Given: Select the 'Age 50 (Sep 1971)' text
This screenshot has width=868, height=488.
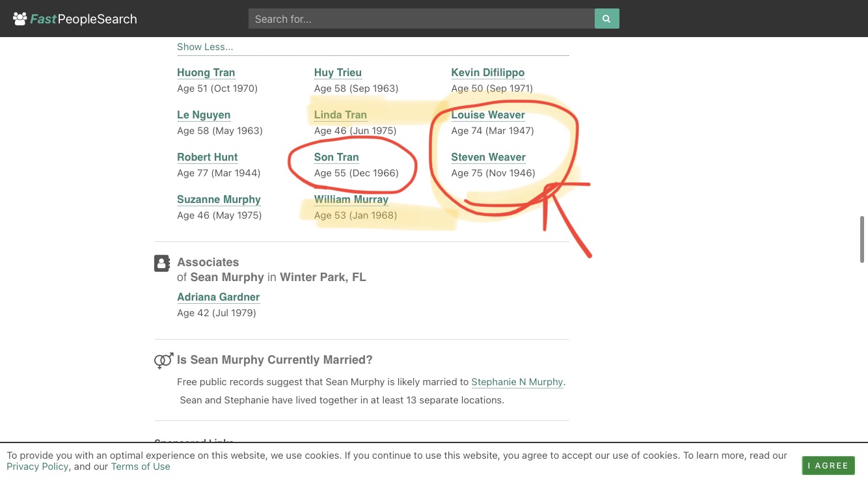Looking at the screenshot, I should coord(492,88).
